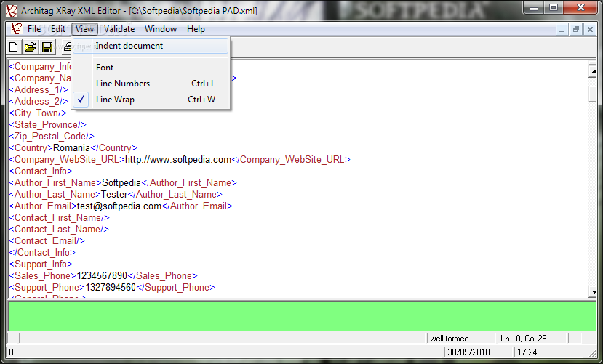603x364 pixels.
Task: Toggle the Line Wrap checked option
Action: [x=151, y=100]
